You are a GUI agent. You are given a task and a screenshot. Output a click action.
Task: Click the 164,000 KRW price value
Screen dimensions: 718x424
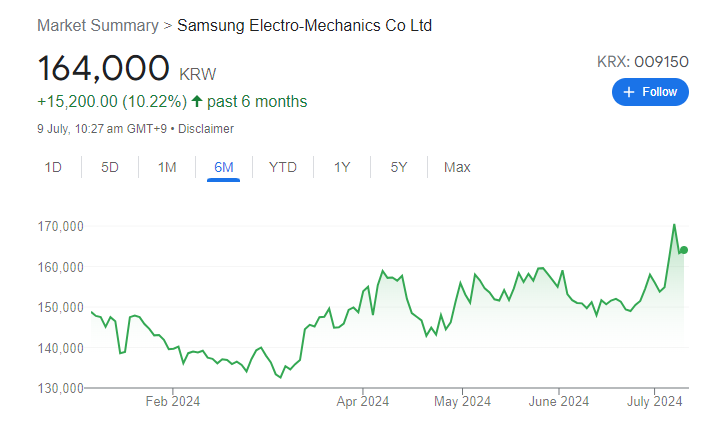(103, 68)
